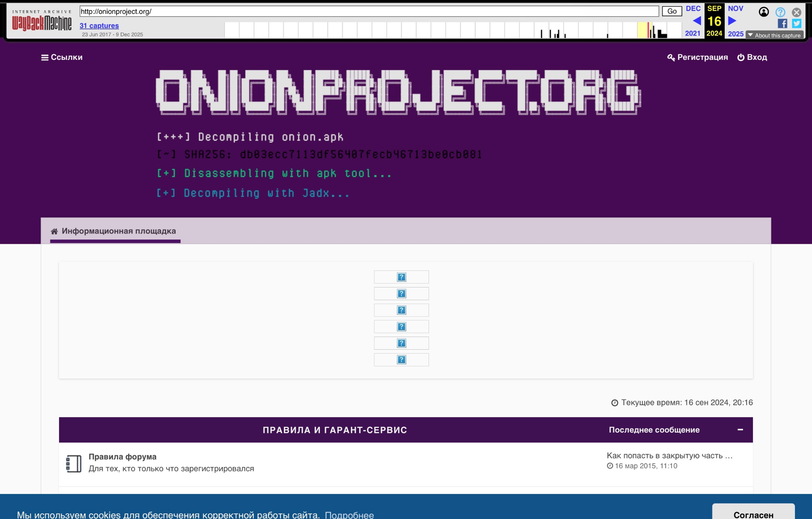Image resolution: width=812 pixels, height=519 pixels.
Task: Close the Wayback toolbar with X icon
Action: click(x=797, y=12)
